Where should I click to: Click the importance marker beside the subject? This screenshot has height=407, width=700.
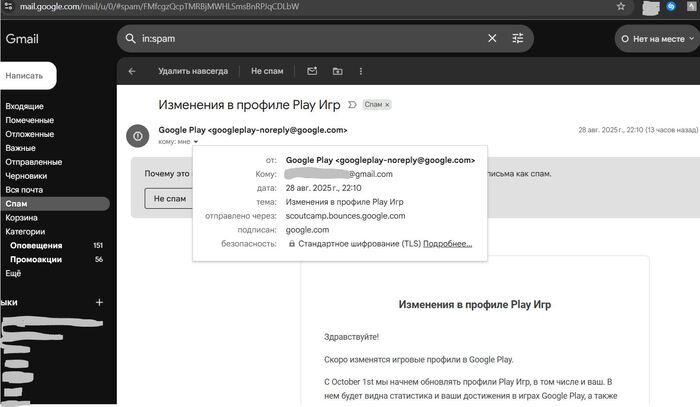click(x=352, y=104)
